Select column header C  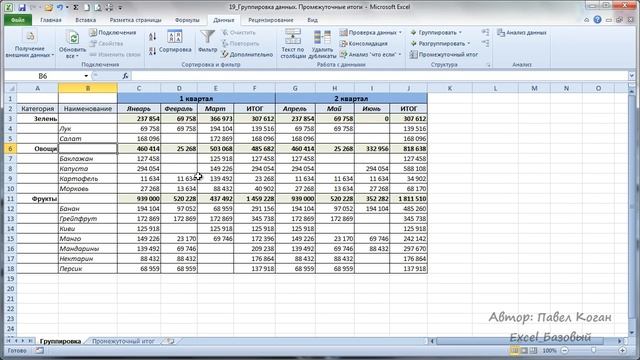pos(139,88)
